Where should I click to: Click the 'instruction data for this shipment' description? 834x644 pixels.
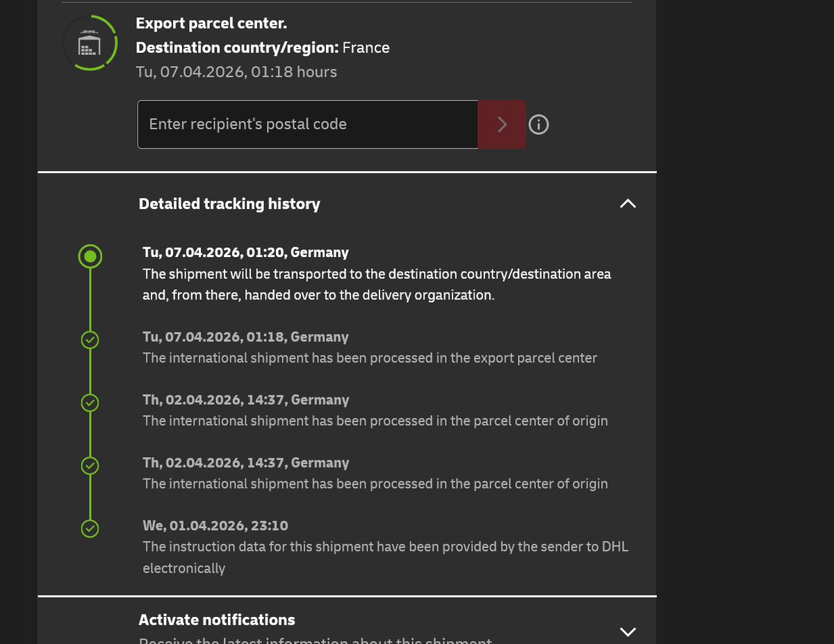386,557
